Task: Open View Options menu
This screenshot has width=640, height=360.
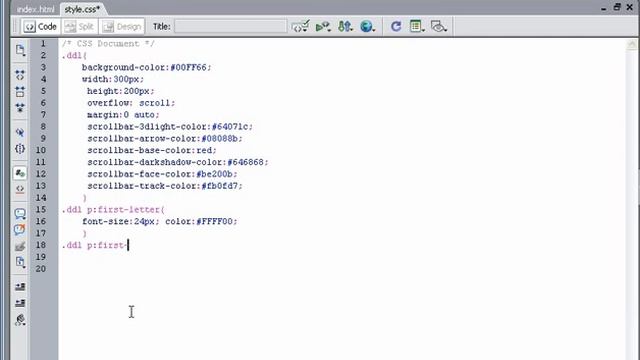Action: 417,27
